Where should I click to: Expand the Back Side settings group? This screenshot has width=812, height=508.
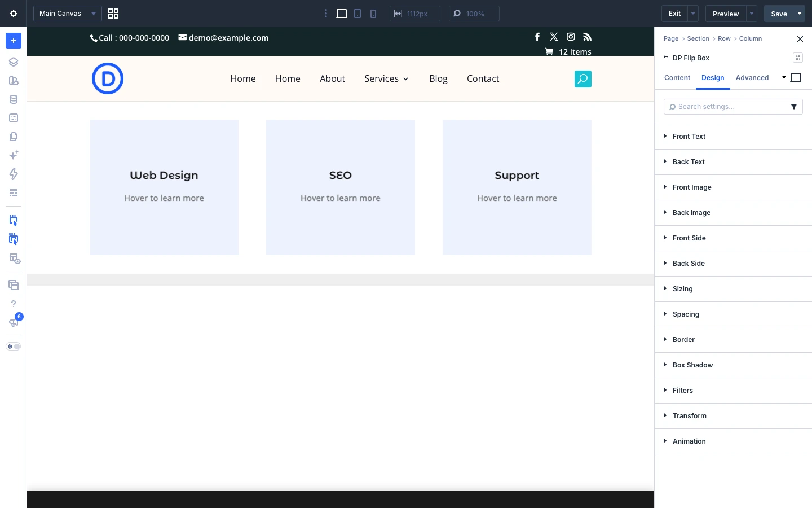(x=733, y=264)
